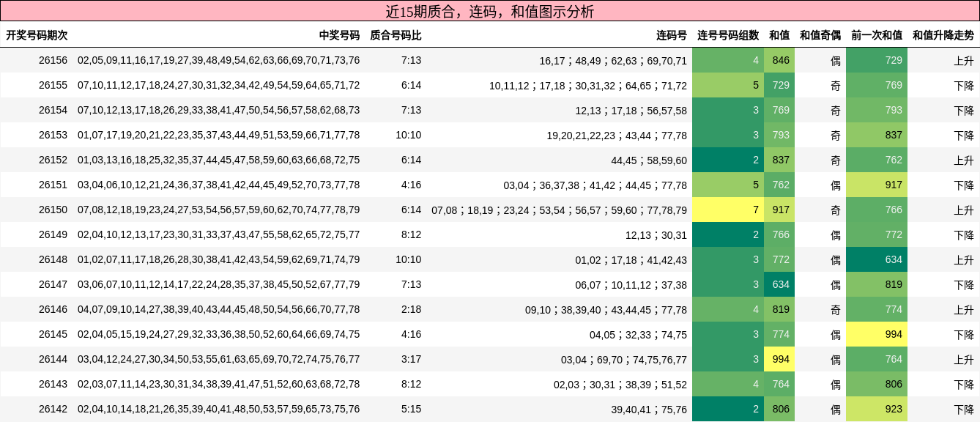Select winning numbers starting 02,03,07,11,14 for 26143
This screenshot has width=980, height=422.
click(219, 384)
